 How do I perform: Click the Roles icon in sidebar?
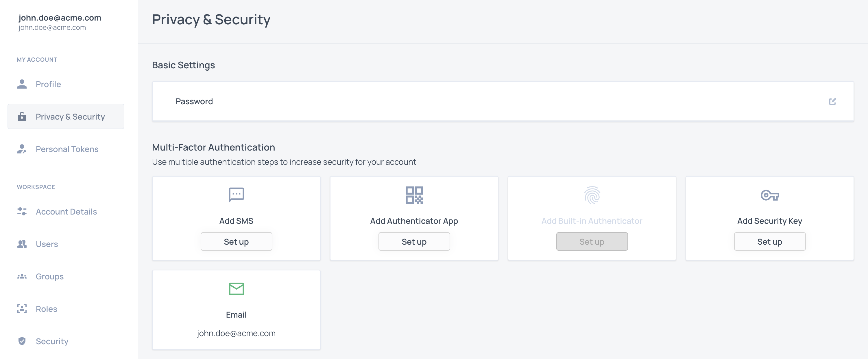coord(22,309)
